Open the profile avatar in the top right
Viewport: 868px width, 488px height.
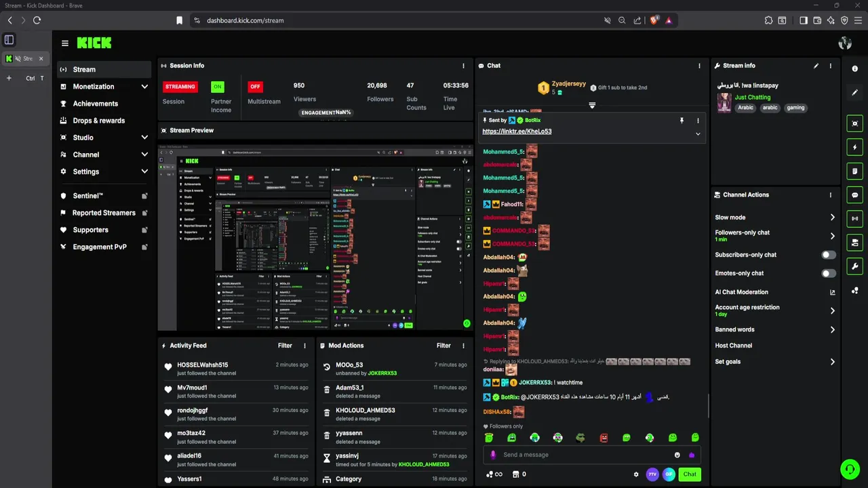845,43
